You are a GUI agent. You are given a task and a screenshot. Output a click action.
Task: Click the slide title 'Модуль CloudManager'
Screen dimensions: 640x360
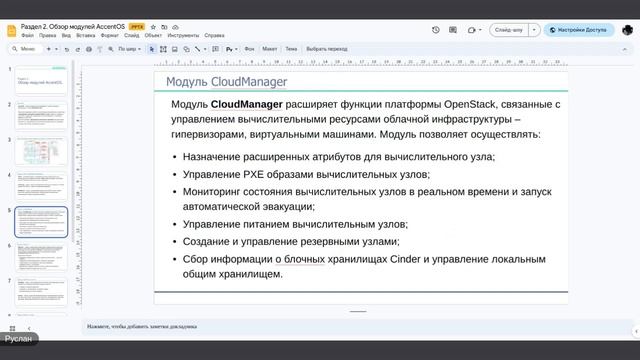[x=227, y=82]
